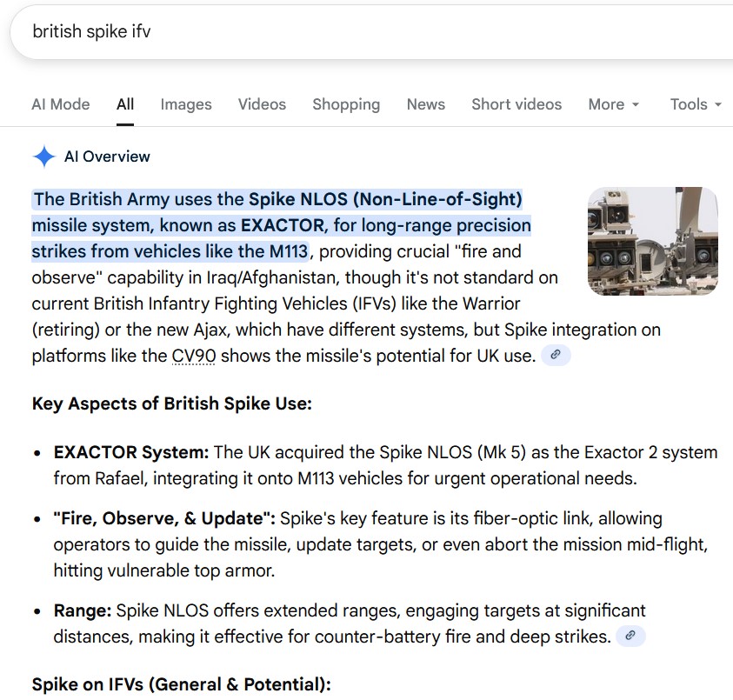This screenshot has width=733, height=700.
Task: Open the Spike missile launcher thumbnail
Action: pos(652,241)
